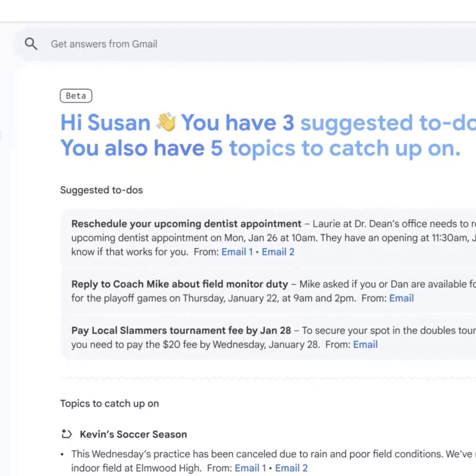Screen dimensions: 476x476
Task: Open Email 2 for the dentist appointment
Action: 278,252
